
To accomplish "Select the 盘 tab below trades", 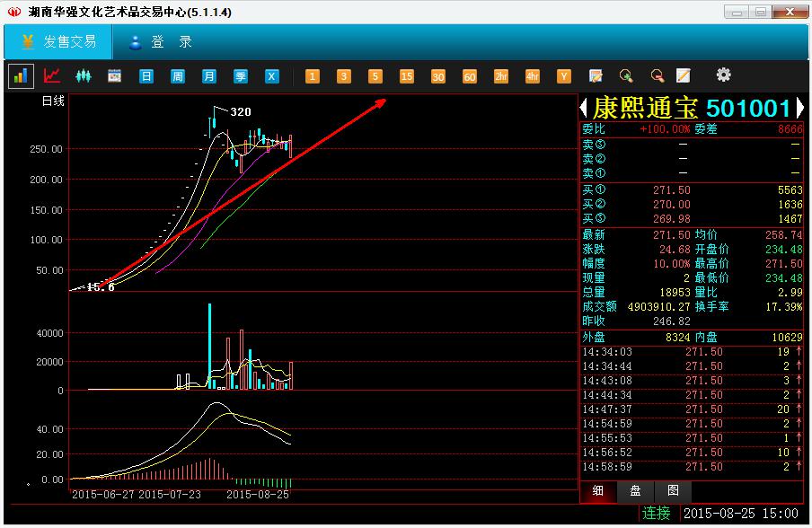I will coord(635,490).
